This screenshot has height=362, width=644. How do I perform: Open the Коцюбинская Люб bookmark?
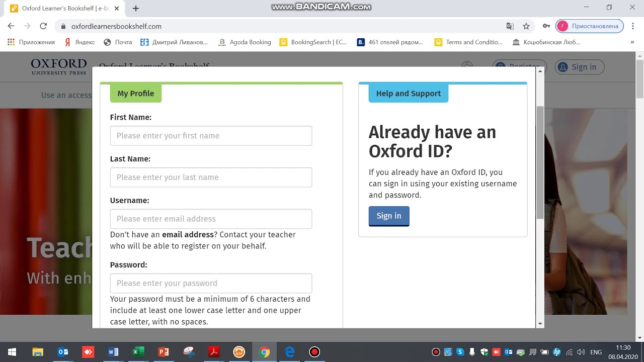pos(546,42)
